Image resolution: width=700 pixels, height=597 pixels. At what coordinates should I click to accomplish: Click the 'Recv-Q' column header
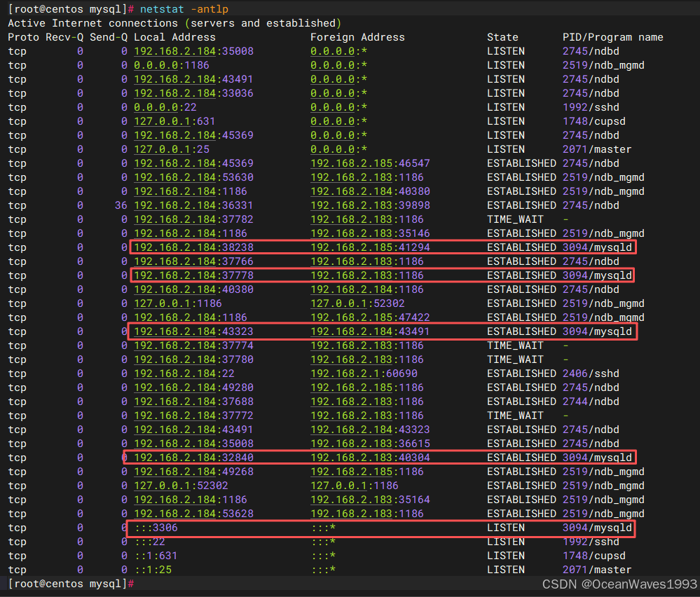point(64,37)
